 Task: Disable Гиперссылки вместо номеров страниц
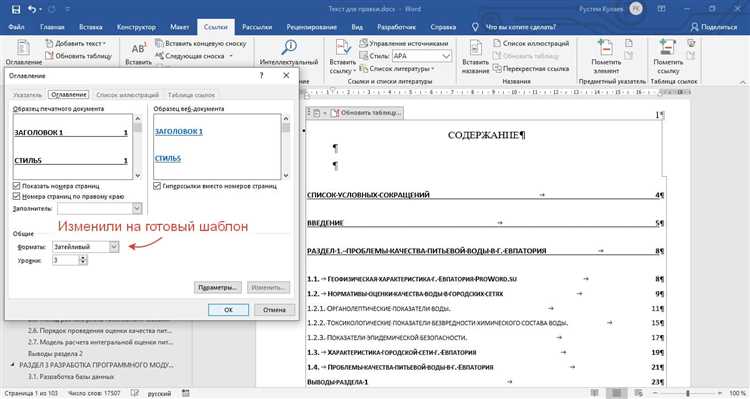156,186
